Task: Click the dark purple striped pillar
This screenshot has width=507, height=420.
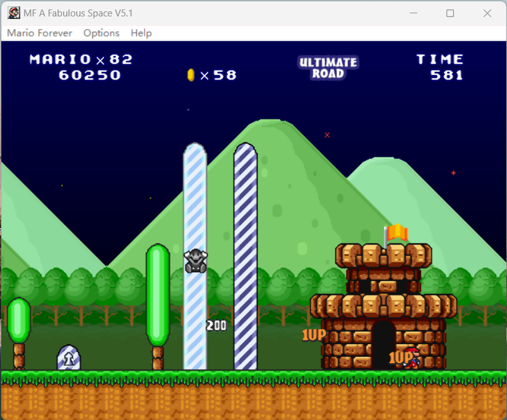Action: coord(246,256)
